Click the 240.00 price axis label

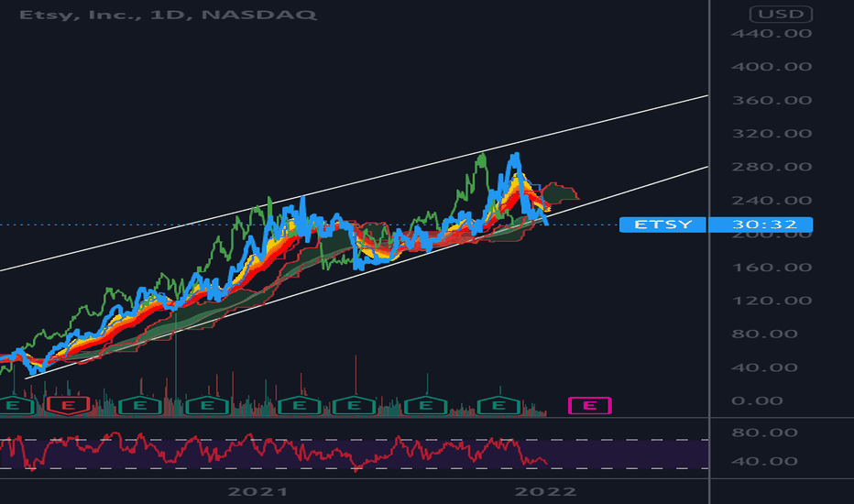click(772, 201)
